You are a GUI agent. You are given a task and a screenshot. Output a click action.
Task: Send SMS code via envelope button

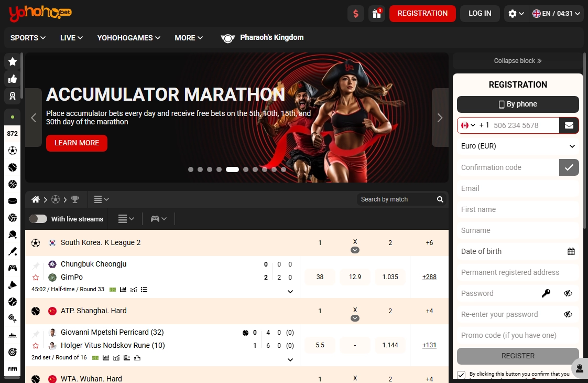pyautogui.click(x=569, y=125)
